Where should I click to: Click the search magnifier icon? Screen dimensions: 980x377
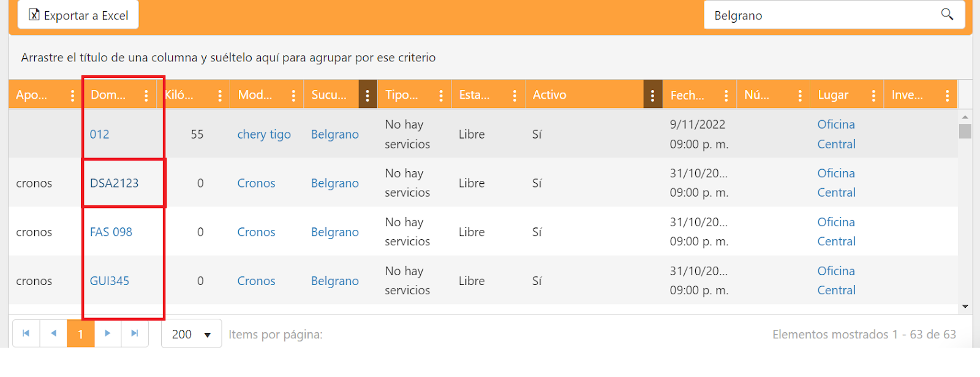[947, 14]
